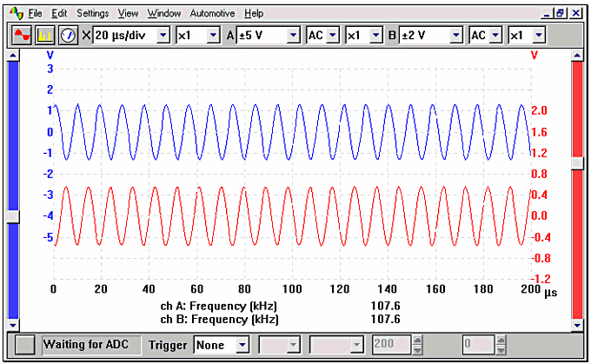The image size is (591, 364).
Task: Restore down the inner document window
Action: pos(560,13)
